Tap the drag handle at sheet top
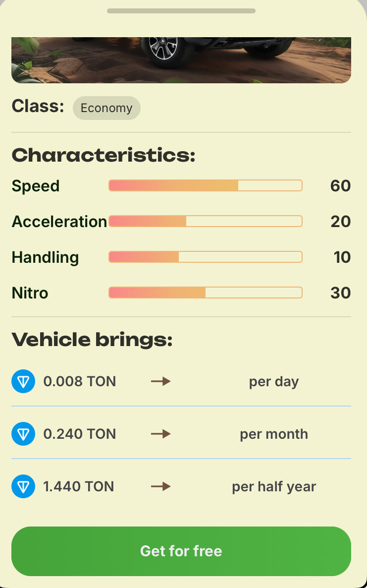 (x=181, y=11)
